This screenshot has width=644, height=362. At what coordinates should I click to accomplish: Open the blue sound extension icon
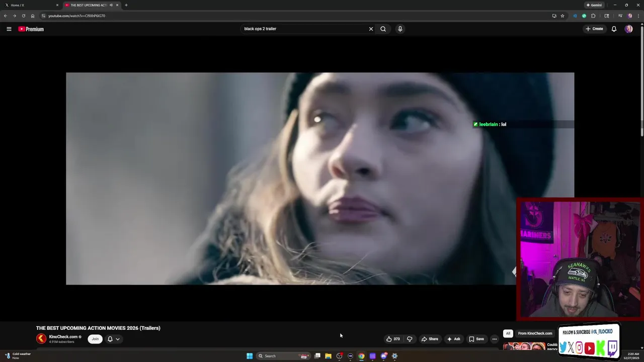pyautogui.click(x=575, y=16)
